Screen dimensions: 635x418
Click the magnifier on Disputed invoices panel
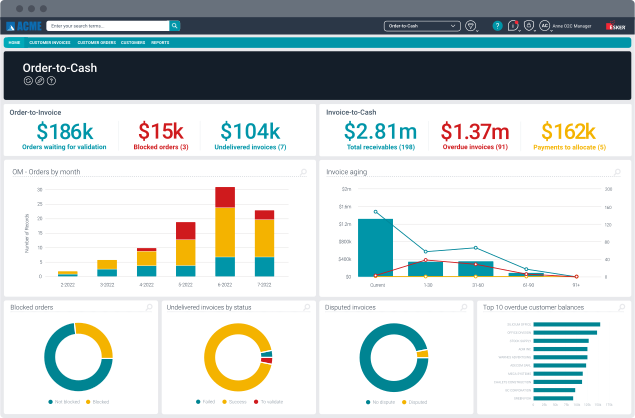[460, 308]
